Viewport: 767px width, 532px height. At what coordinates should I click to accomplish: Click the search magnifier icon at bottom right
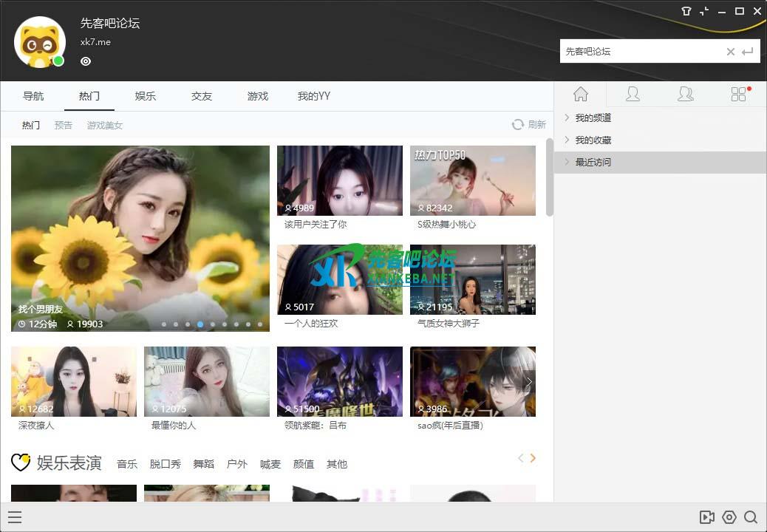pos(751,517)
